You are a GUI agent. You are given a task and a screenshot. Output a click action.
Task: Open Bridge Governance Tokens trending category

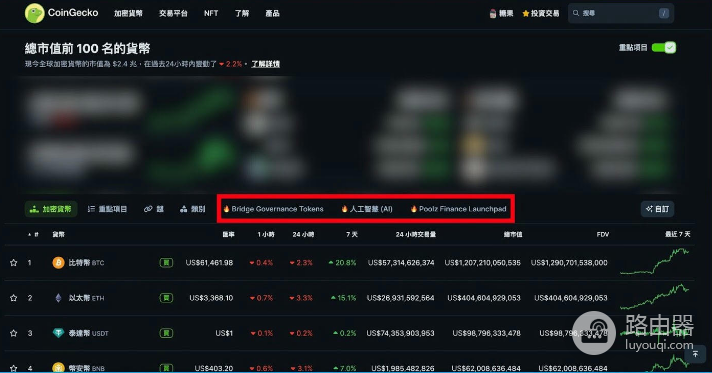click(x=273, y=209)
